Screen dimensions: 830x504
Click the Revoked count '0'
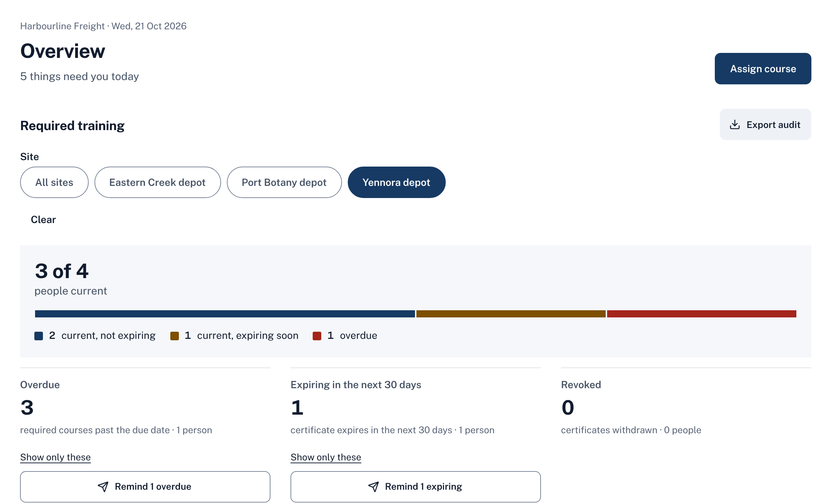(x=568, y=407)
